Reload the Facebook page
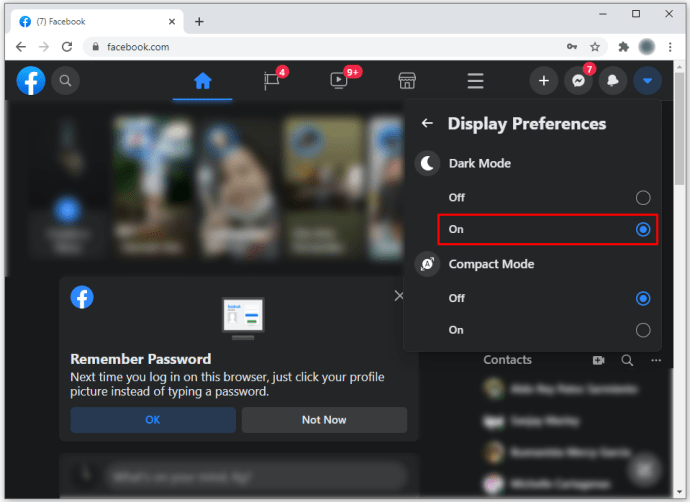690x502 pixels. click(67, 47)
